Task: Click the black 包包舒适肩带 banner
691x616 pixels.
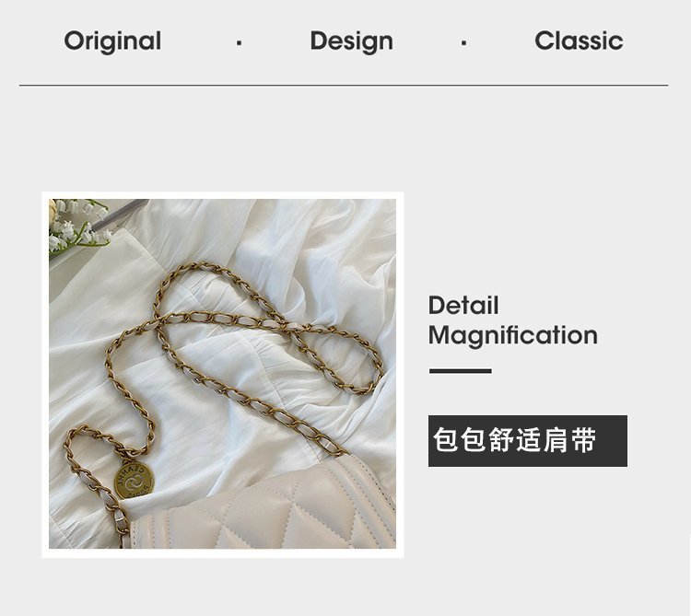Action: point(528,440)
